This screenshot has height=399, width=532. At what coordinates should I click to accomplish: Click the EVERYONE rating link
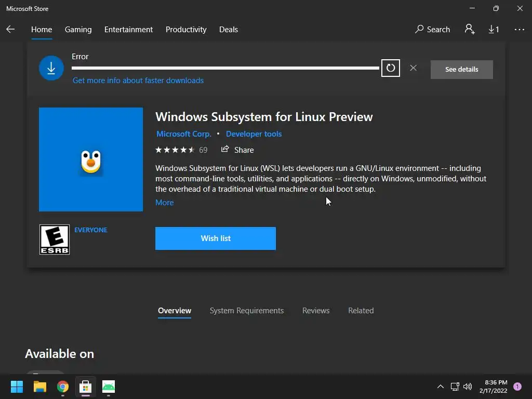(91, 230)
